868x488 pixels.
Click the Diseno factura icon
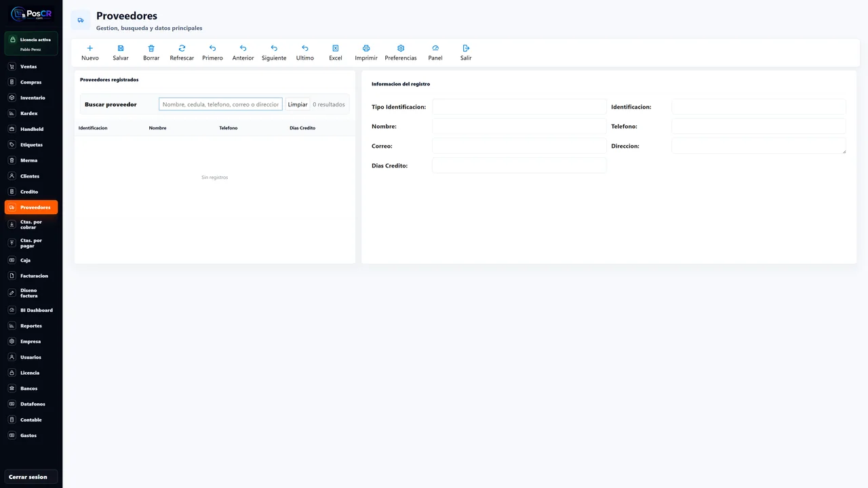[12, 293]
